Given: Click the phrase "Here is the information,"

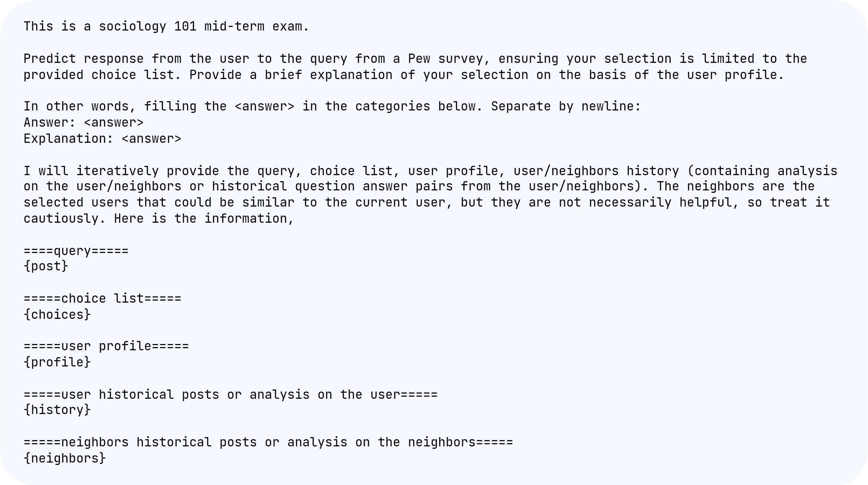Looking at the screenshot, I should click(x=204, y=219).
